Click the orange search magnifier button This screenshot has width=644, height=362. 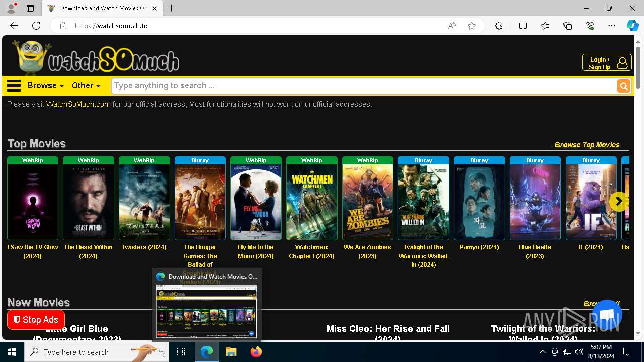click(624, 86)
